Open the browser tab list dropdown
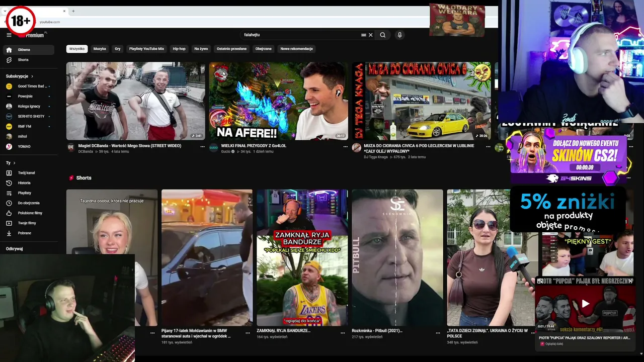This screenshot has height=362, width=644. 5,11
